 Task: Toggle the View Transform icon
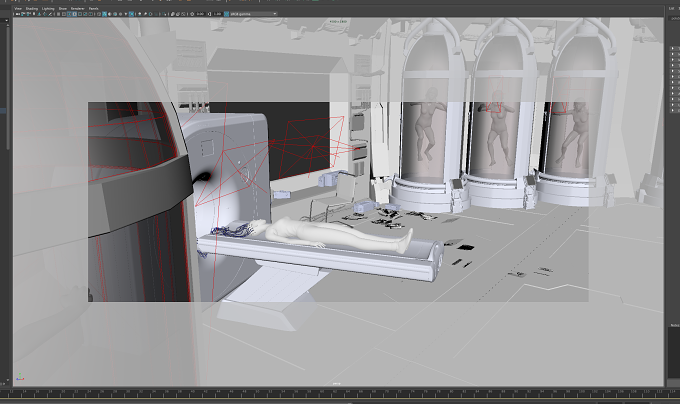pyautogui.click(x=226, y=14)
